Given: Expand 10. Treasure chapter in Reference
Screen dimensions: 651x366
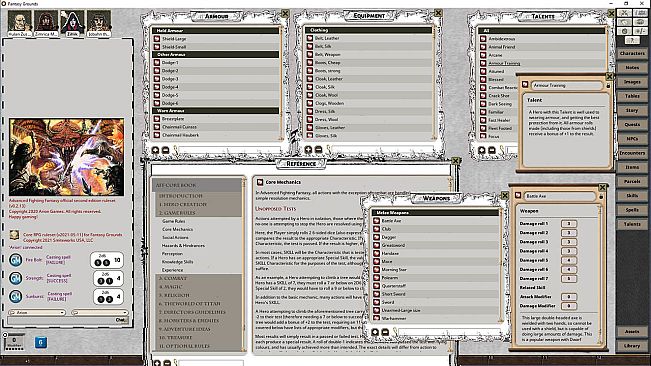Looking at the screenshot, I should [x=175, y=337].
